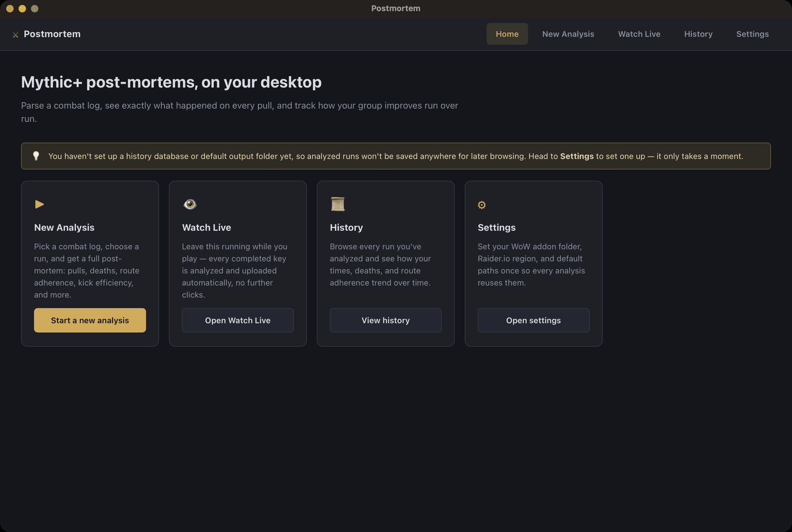Go to the Watch Live nav tab
Image resolution: width=792 pixels, height=532 pixels.
point(639,34)
